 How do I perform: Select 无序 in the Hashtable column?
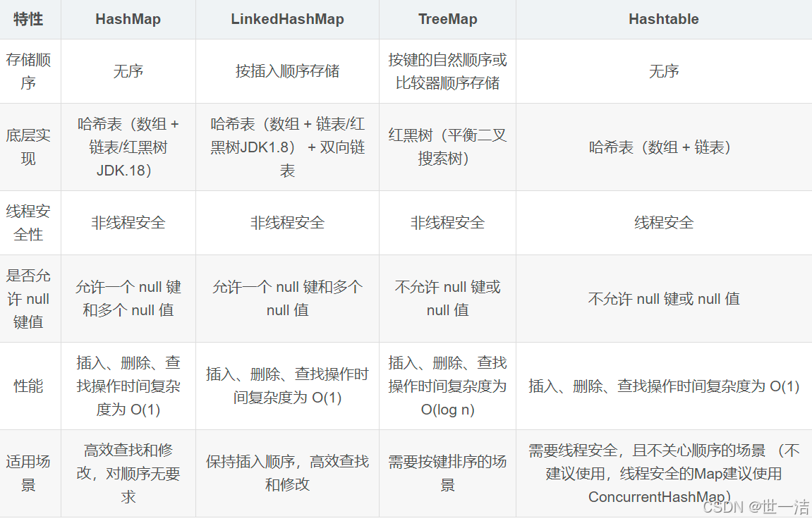click(663, 71)
